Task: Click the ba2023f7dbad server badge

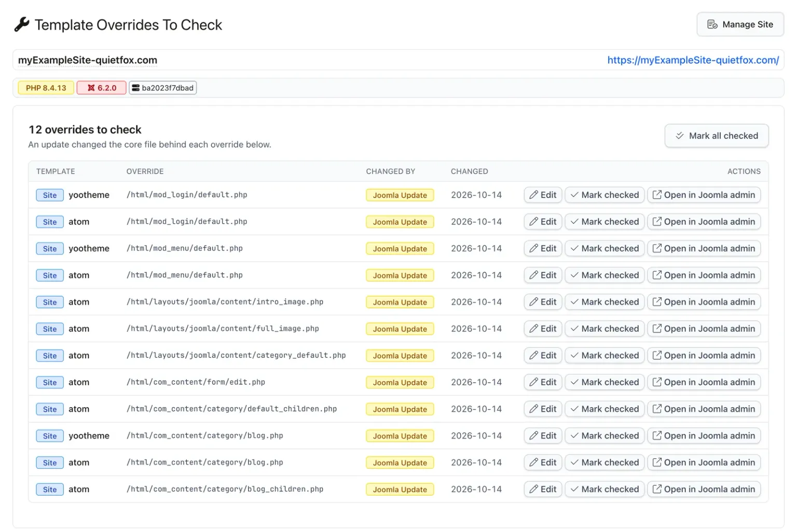Action: tap(163, 88)
